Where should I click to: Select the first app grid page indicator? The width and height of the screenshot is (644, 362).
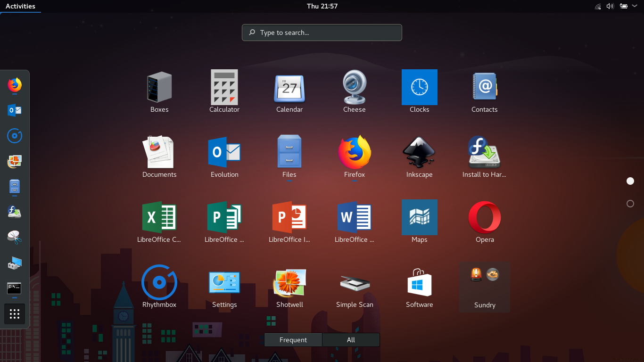click(630, 181)
